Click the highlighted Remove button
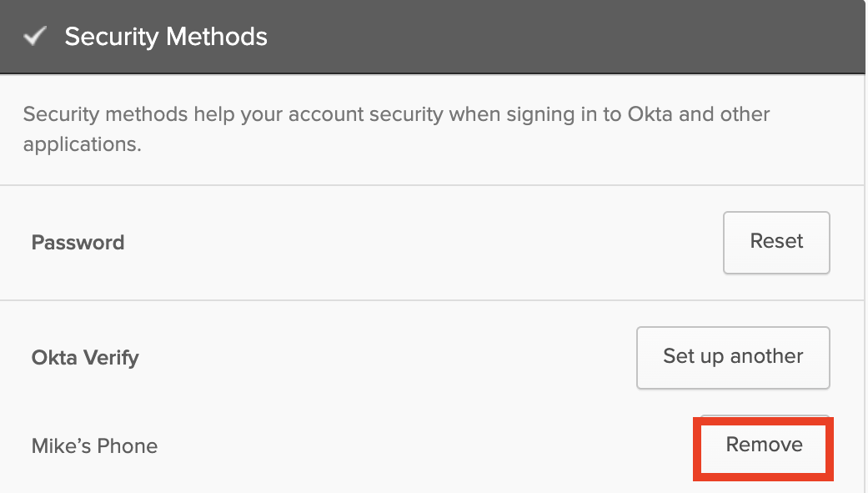 (761, 445)
